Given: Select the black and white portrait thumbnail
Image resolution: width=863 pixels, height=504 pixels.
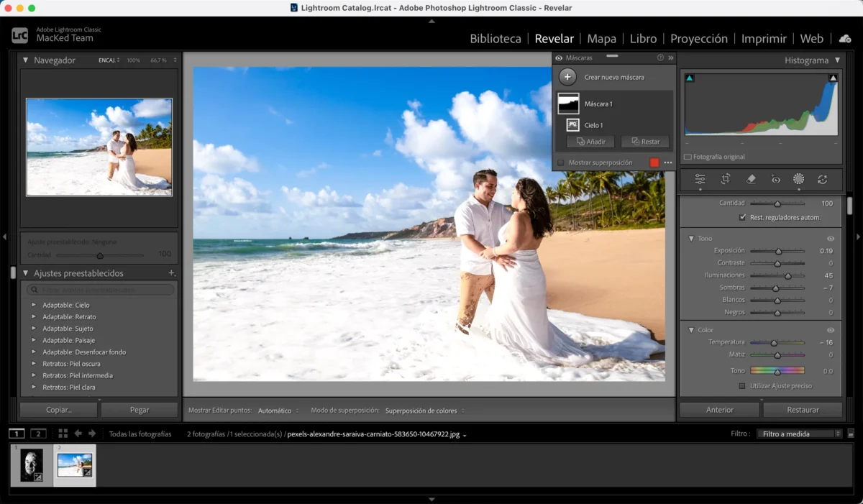Looking at the screenshot, I should (32, 465).
